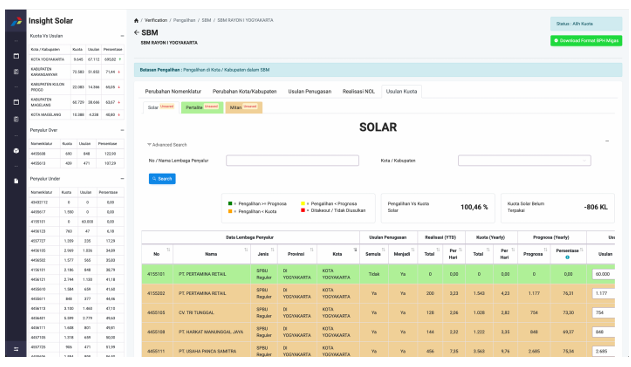The width and height of the screenshot is (631, 367).
Task: Select the Pertalite fuel tab
Action: coord(202,107)
